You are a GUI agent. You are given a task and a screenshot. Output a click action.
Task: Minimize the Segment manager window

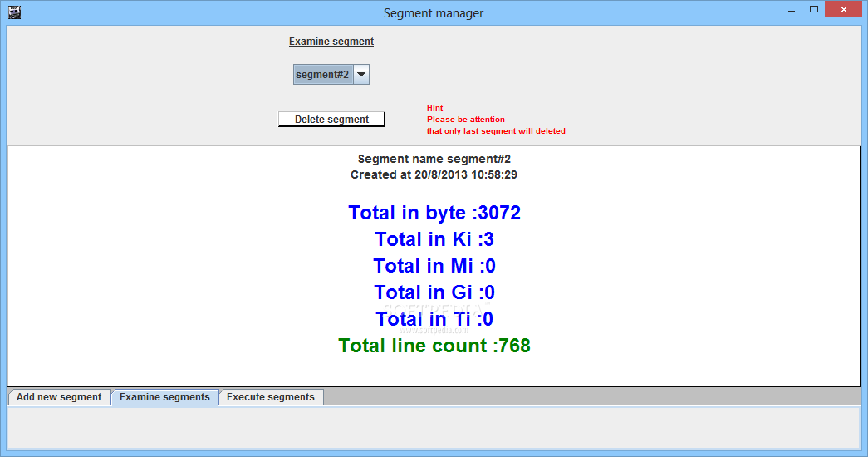click(x=792, y=11)
